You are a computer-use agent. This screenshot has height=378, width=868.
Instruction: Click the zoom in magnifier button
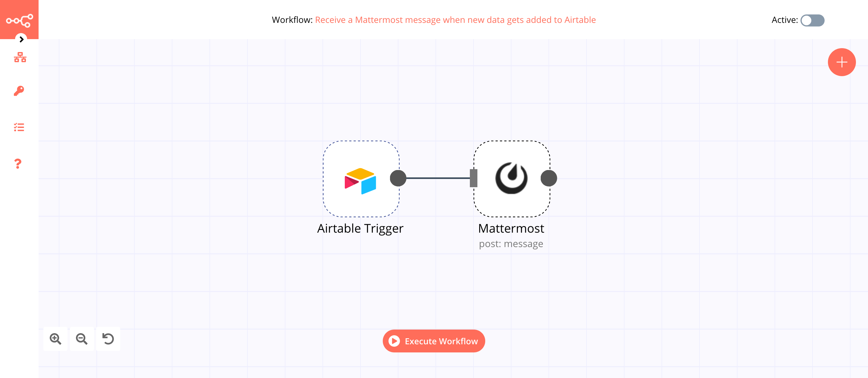click(x=55, y=338)
